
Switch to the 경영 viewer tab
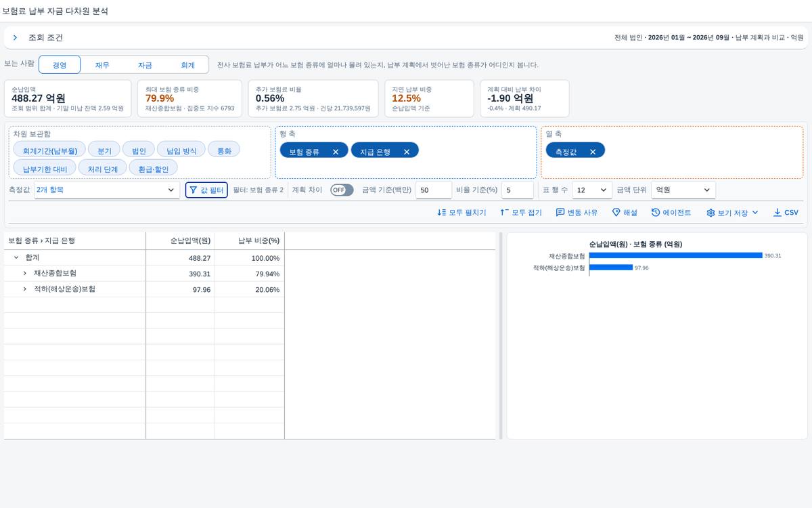pyautogui.click(x=60, y=65)
